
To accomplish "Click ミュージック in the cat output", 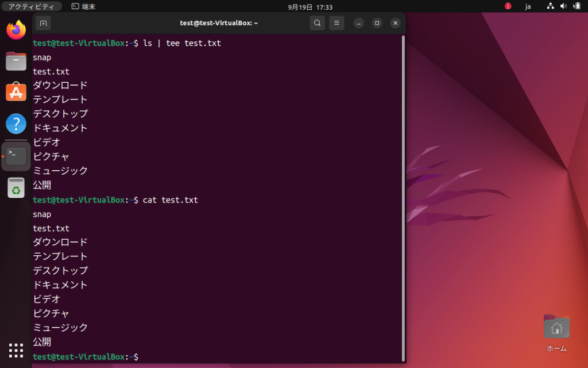I will [x=60, y=328].
